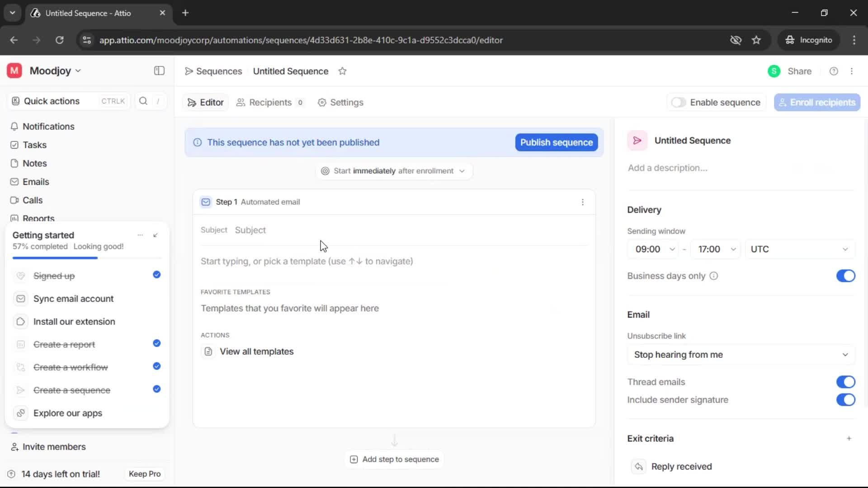Open search with the magnifying glass icon

pos(143,101)
